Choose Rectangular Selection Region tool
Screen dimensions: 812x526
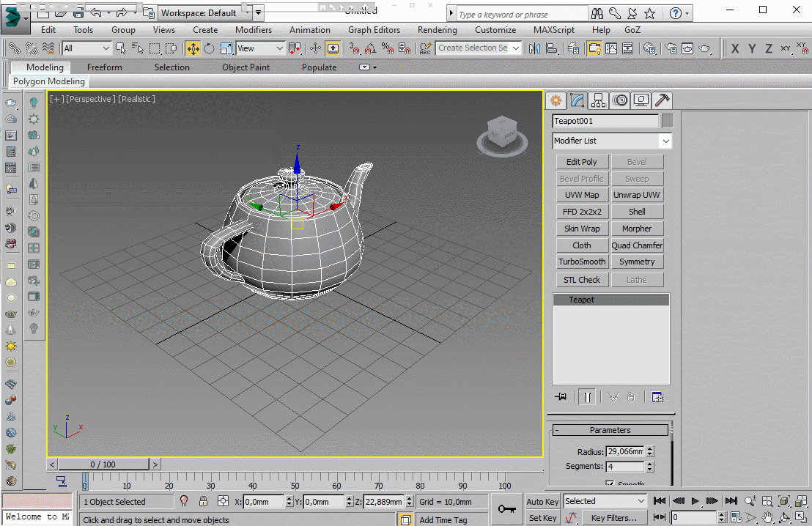(155, 48)
